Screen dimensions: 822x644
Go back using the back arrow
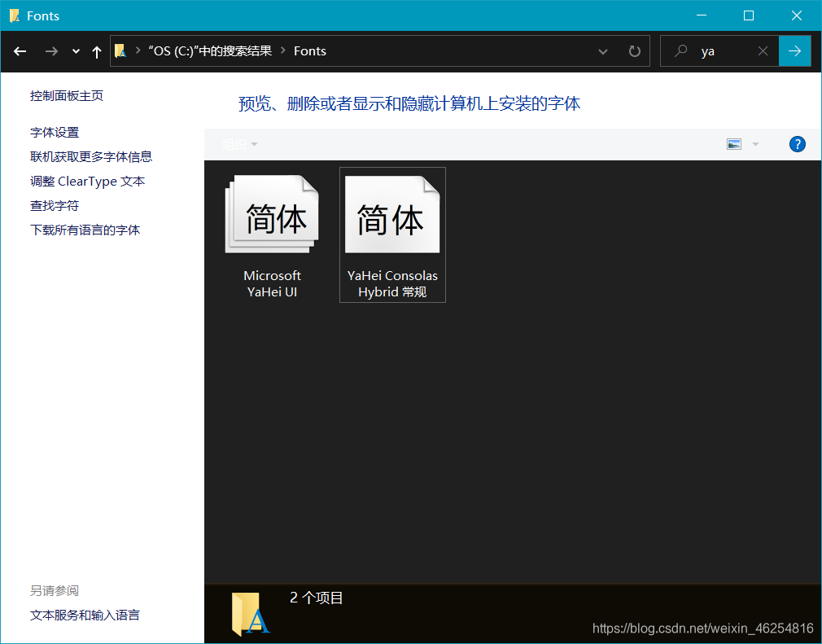coord(20,51)
